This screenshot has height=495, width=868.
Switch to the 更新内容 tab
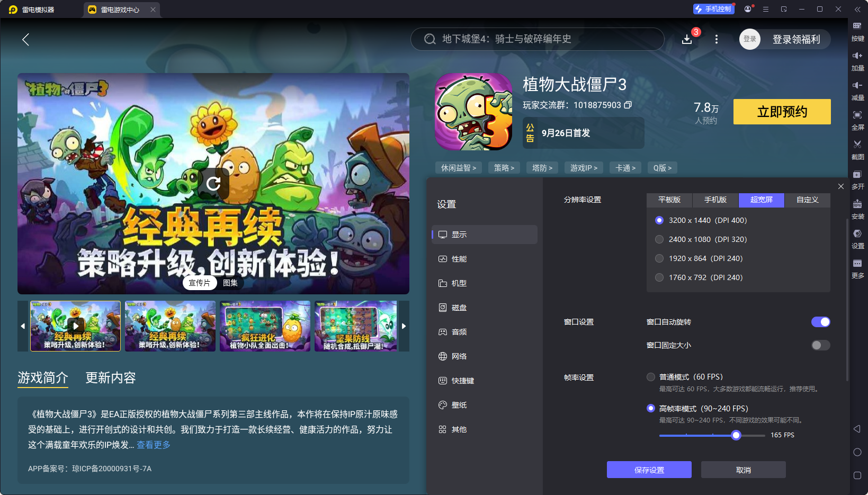(110, 378)
